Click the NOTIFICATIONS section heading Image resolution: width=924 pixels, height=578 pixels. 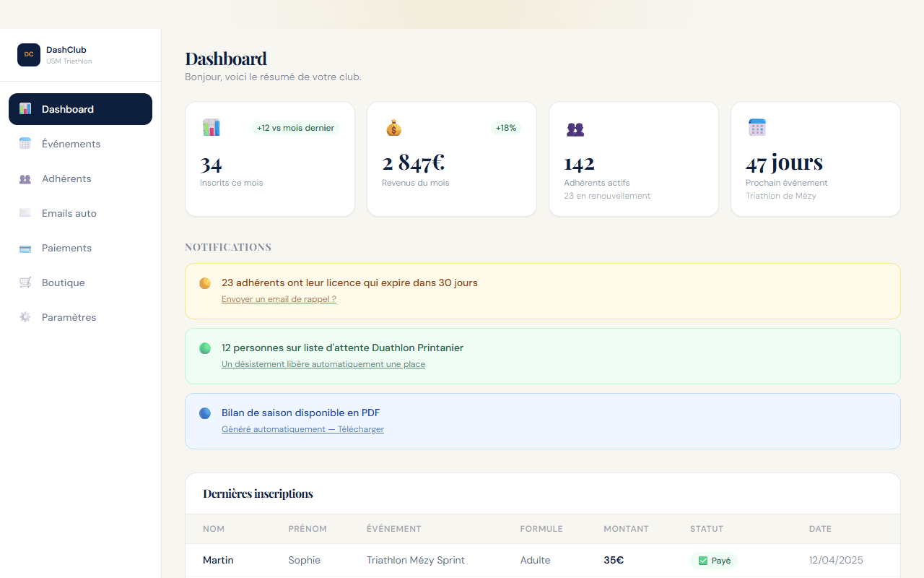pyautogui.click(x=228, y=247)
